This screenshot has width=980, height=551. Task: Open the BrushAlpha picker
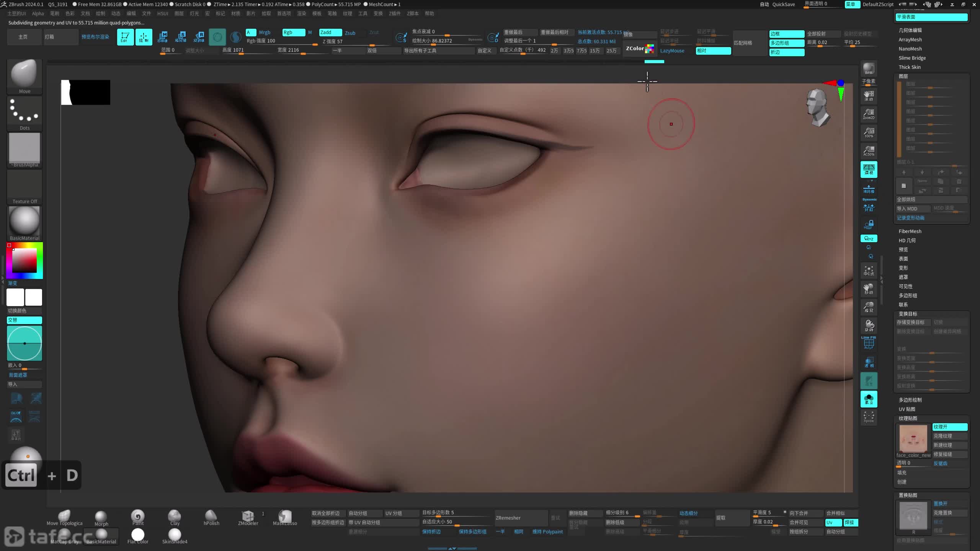click(x=24, y=150)
